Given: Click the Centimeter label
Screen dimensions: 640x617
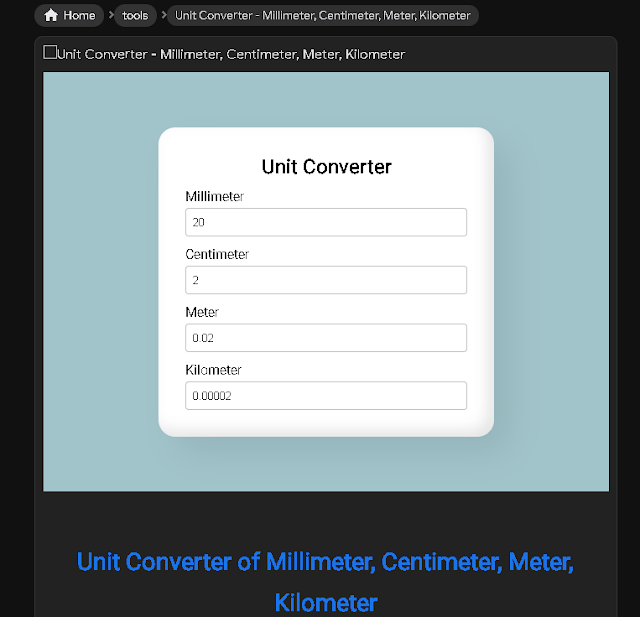Looking at the screenshot, I should (x=217, y=255).
